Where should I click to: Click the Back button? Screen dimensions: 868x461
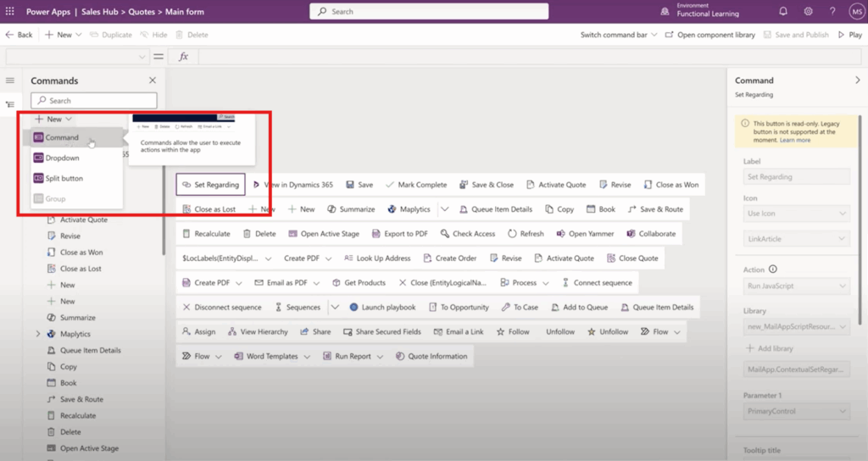19,34
